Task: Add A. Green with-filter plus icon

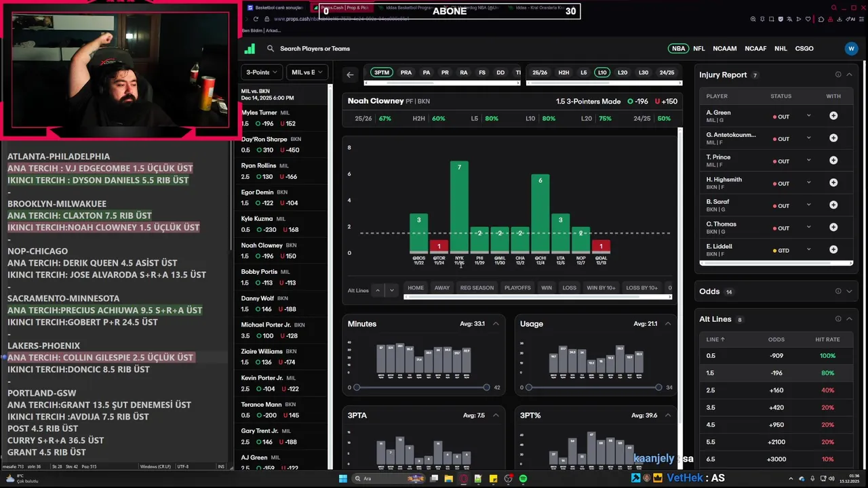Action: pyautogui.click(x=833, y=116)
